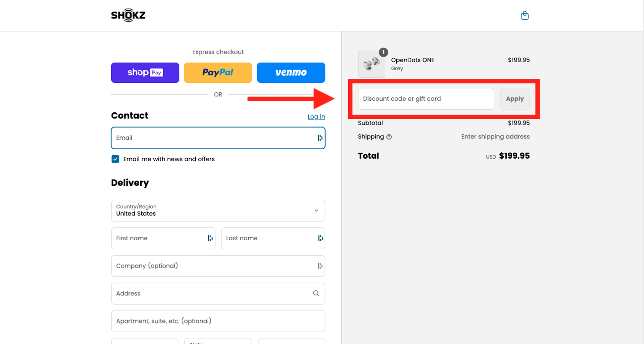Expand the Country/Region dropdown

pyautogui.click(x=218, y=211)
